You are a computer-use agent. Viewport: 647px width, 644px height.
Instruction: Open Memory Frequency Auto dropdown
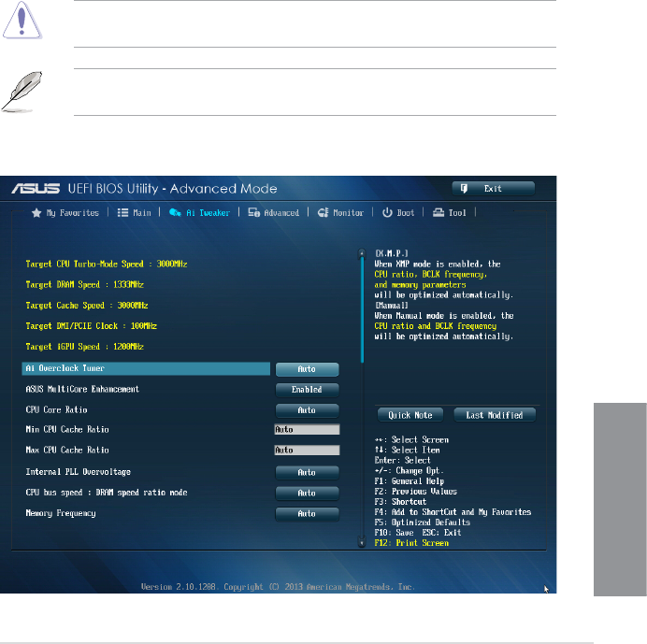click(307, 514)
